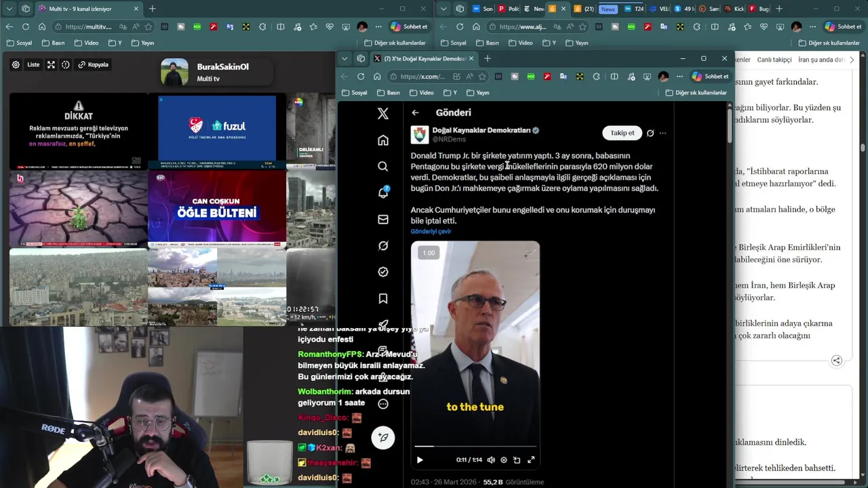This screenshot has width=868, height=488.
Task: Play the paused X video
Action: tap(420, 460)
